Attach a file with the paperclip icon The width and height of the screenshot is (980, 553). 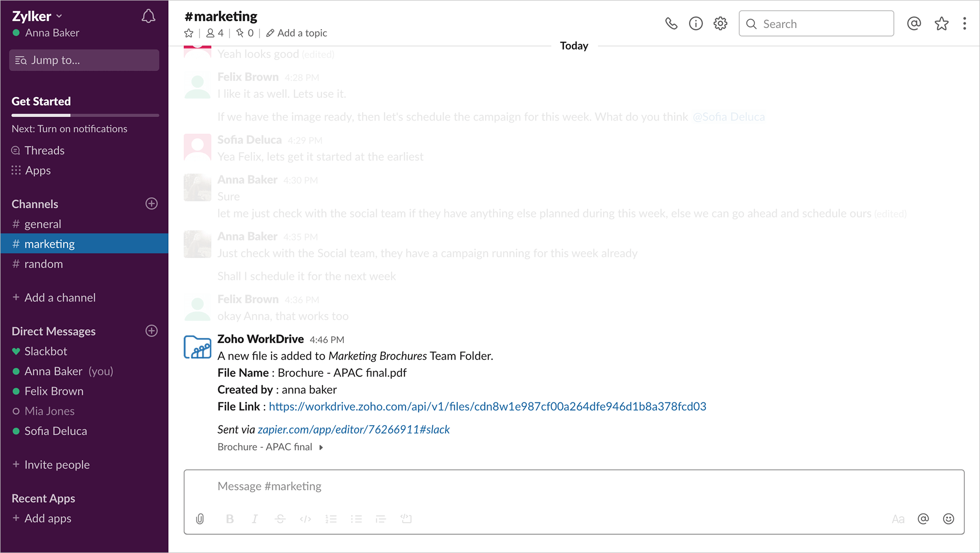(x=200, y=519)
